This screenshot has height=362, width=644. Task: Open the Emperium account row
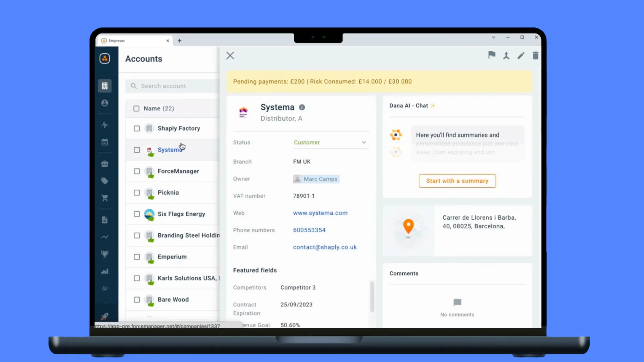[172, 257]
